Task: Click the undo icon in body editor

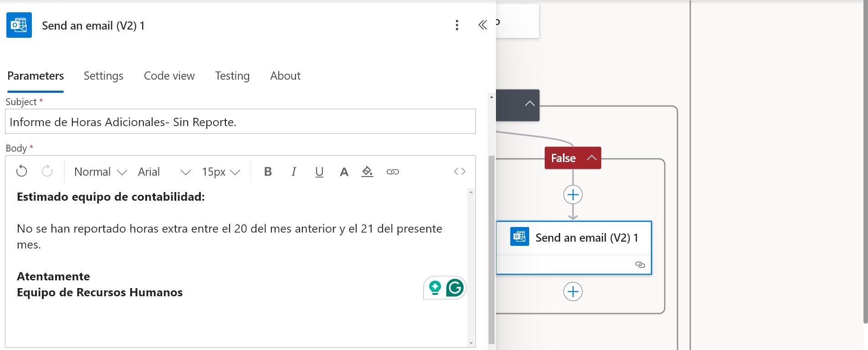Action: pos(21,172)
